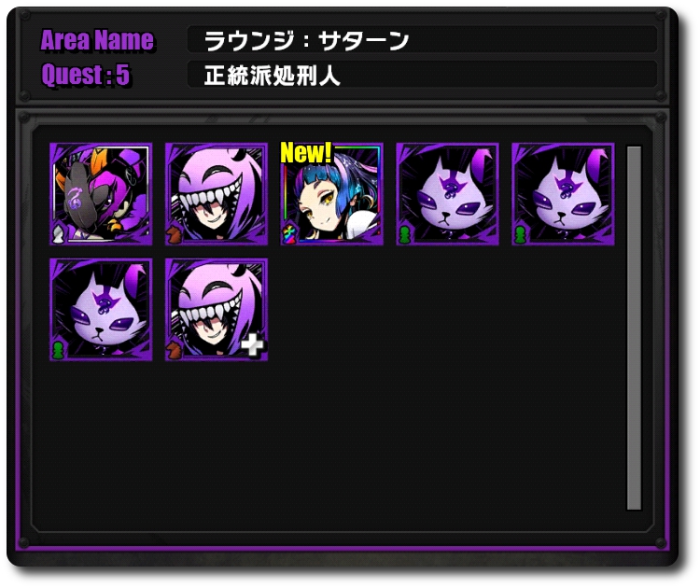Click the Quest : 5 label
Viewport: 700px width, 588px height.
[x=86, y=75]
